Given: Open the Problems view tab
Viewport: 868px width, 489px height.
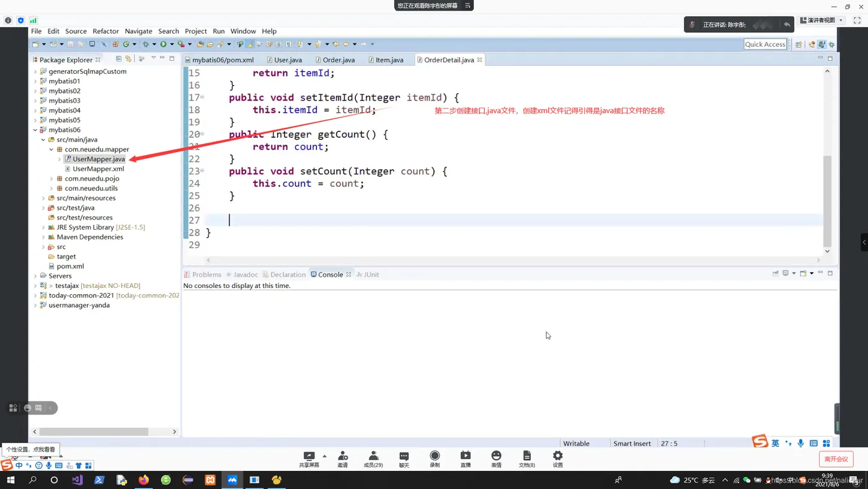Looking at the screenshot, I should pos(203,274).
